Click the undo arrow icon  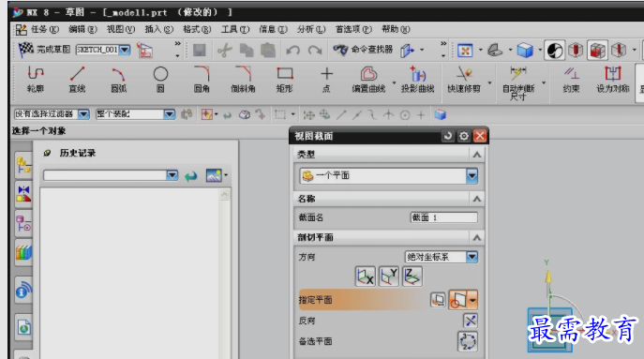(x=292, y=50)
